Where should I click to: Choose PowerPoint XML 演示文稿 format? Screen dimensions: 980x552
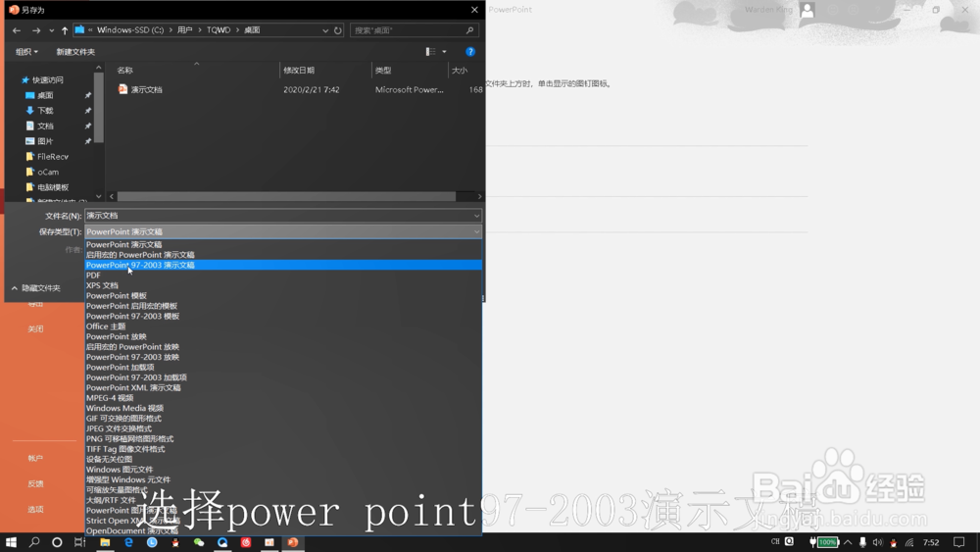pyautogui.click(x=283, y=387)
